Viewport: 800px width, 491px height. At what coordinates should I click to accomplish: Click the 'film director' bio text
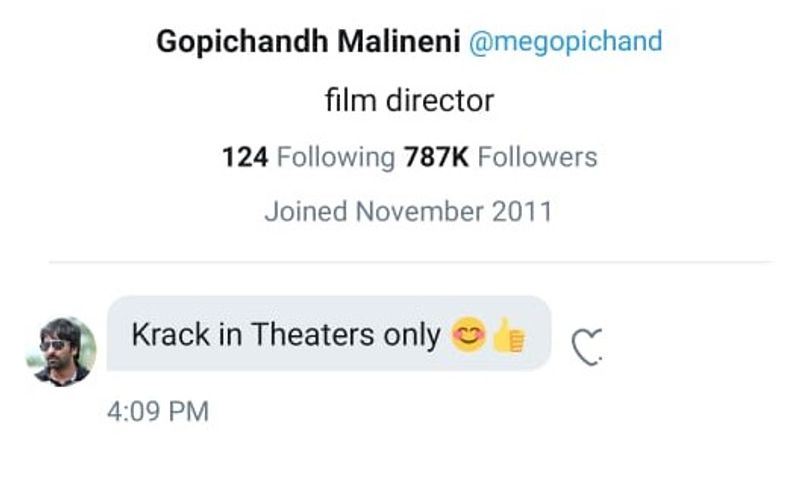[x=410, y=100]
